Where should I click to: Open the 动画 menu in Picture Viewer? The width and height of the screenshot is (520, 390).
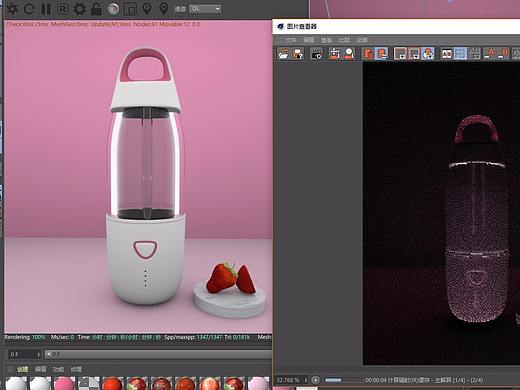coord(362,40)
